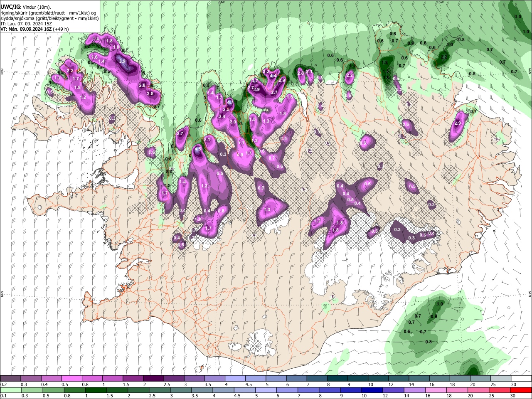532x399 pixels.
Task: Click the UWC/IG title text
Action: click(10, 7)
